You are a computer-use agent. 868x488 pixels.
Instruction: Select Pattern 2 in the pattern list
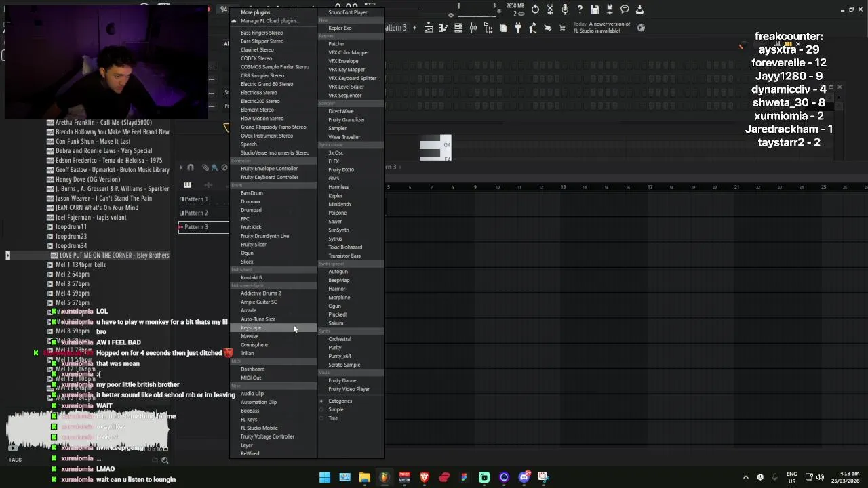coord(196,213)
